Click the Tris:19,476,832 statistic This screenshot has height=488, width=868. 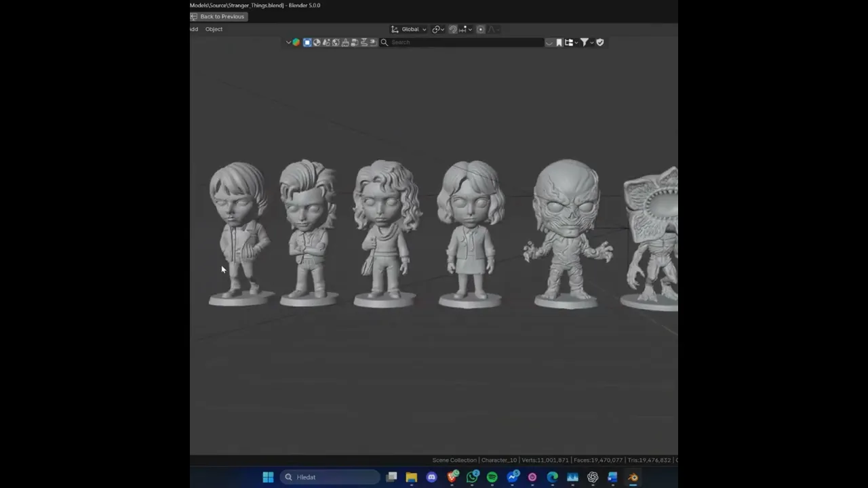pos(649,460)
